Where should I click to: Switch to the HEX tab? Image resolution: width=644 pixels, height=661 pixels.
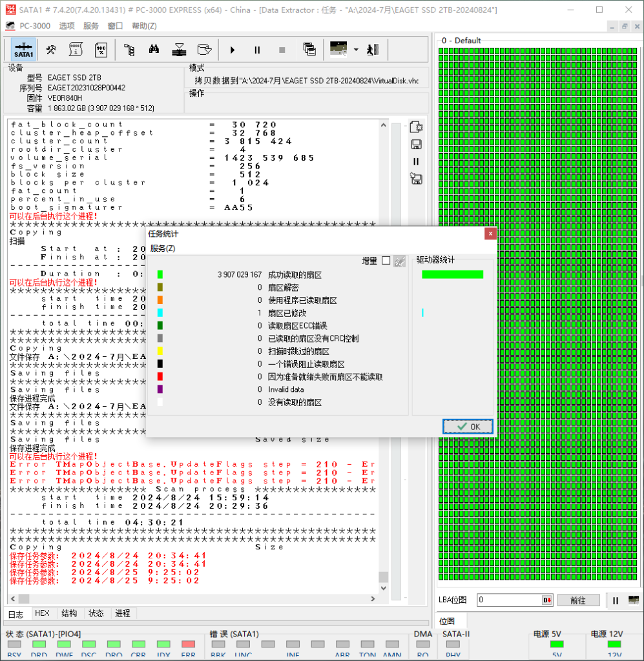42,613
